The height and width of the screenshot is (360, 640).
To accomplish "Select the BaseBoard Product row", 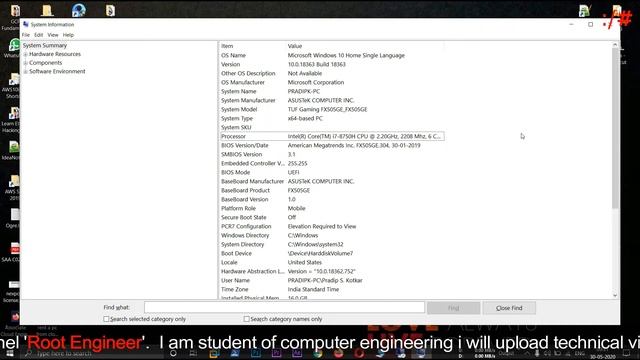I will click(x=332, y=190).
